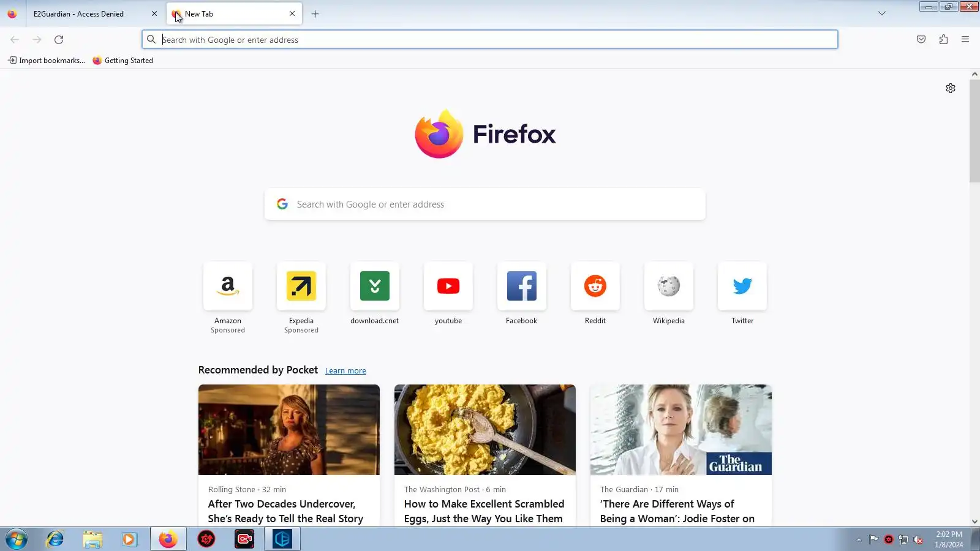Image resolution: width=980 pixels, height=551 pixels.
Task: List all tabs dropdown arrow
Action: (x=882, y=13)
